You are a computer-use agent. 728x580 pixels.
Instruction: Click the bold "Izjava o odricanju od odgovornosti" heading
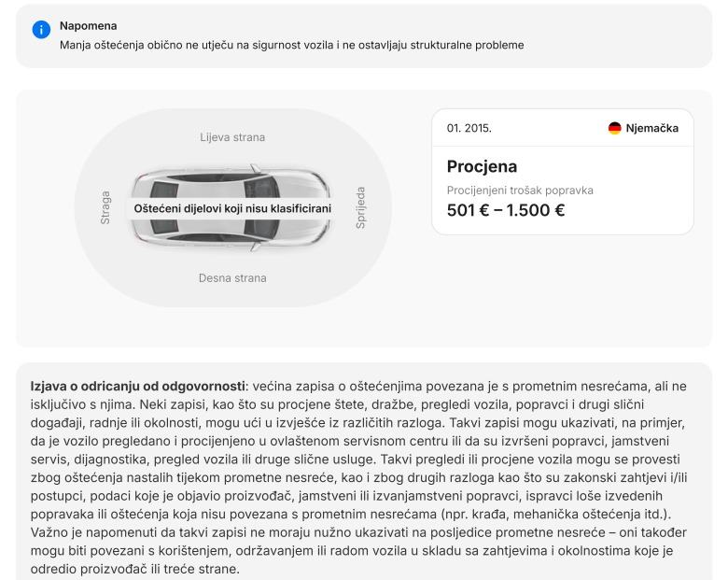pos(138,386)
